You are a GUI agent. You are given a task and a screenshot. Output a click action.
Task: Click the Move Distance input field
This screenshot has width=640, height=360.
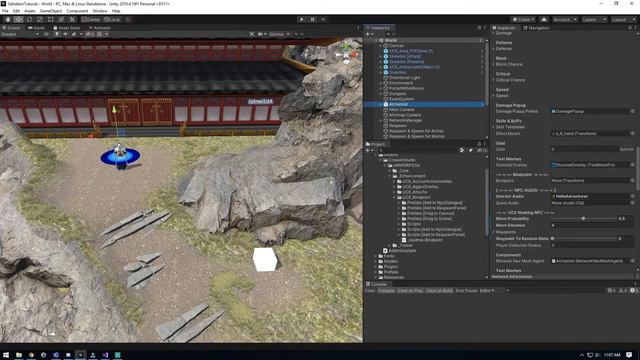click(593, 225)
